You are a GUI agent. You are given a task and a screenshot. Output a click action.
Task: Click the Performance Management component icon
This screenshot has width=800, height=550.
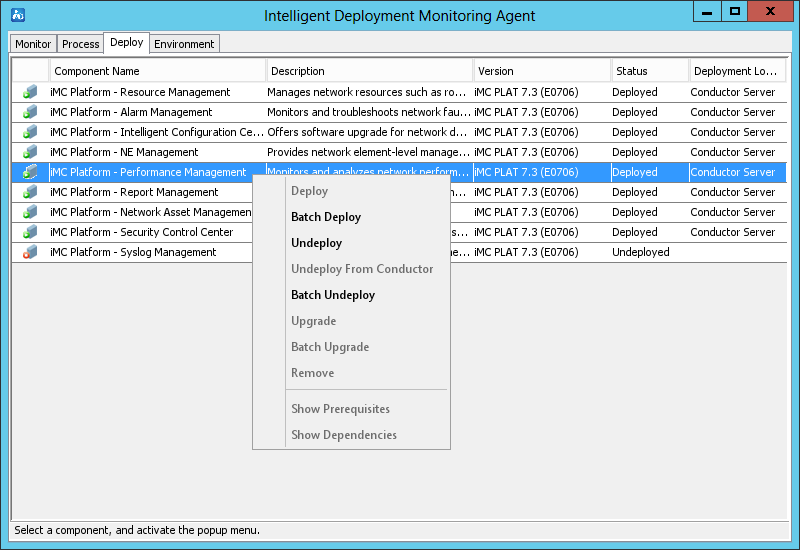point(30,172)
